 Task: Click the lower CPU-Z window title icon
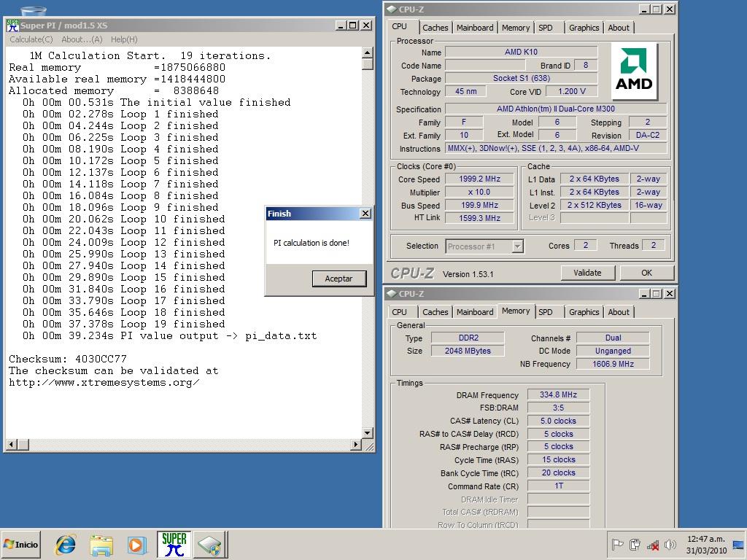[392, 293]
